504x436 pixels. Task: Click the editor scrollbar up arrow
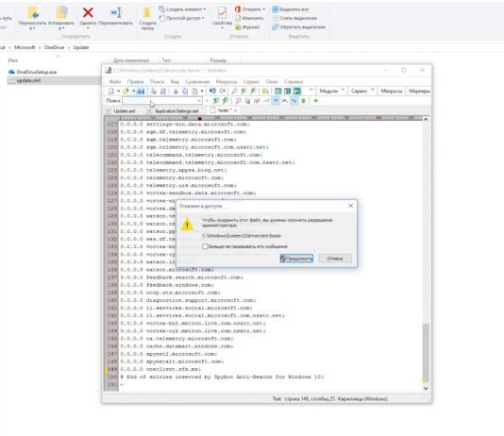[x=426, y=120]
